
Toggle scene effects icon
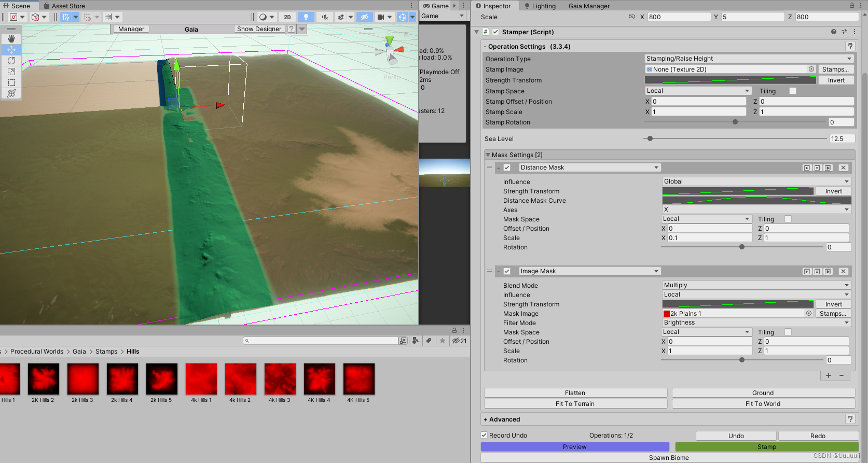coord(340,17)
